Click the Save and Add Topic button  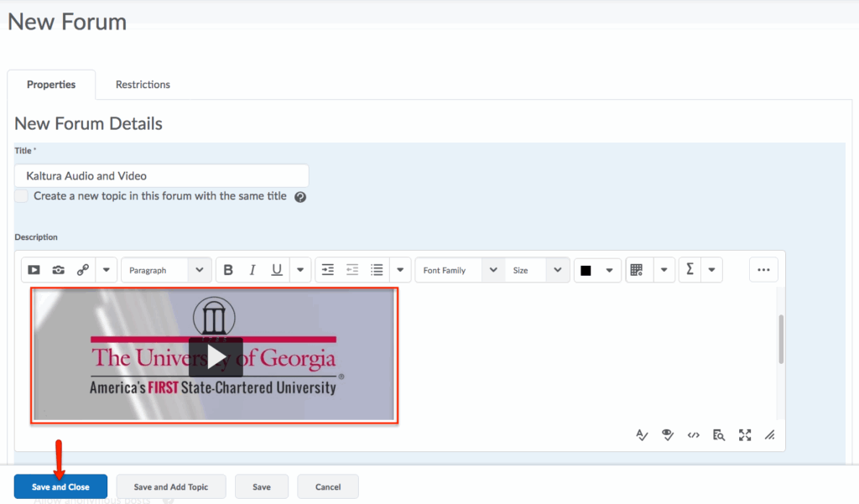coord(171,487)
